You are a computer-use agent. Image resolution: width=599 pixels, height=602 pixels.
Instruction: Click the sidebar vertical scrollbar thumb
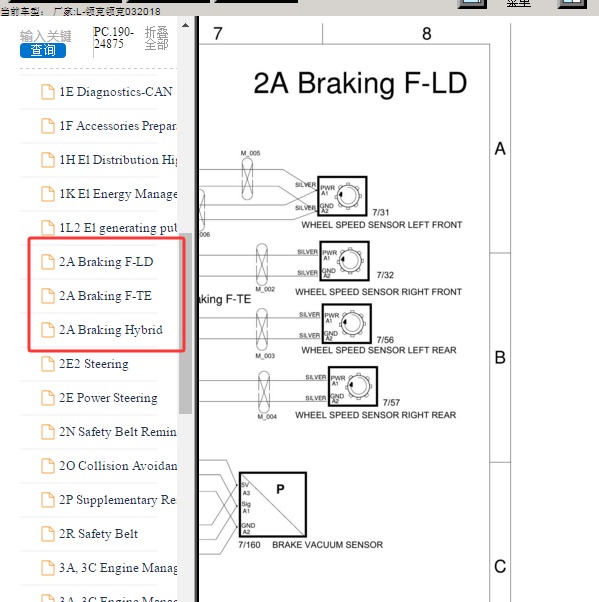[185, 323]
